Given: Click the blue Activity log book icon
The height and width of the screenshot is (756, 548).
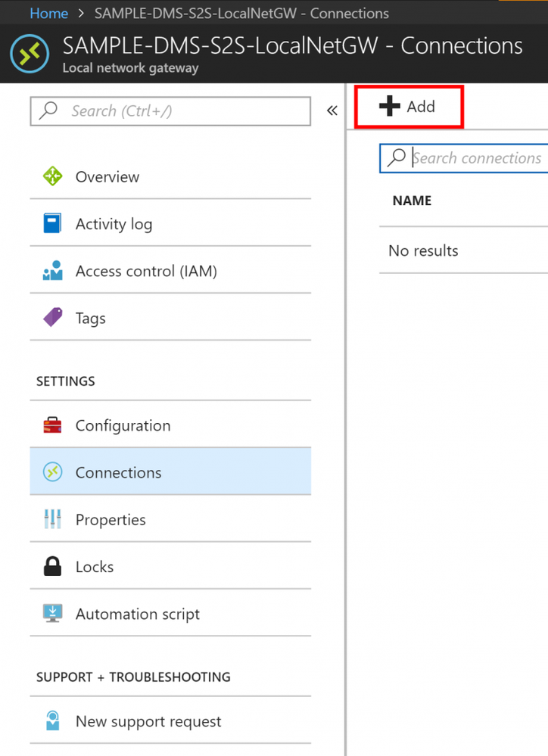Looking at the screenshot, I should [52, 223].
